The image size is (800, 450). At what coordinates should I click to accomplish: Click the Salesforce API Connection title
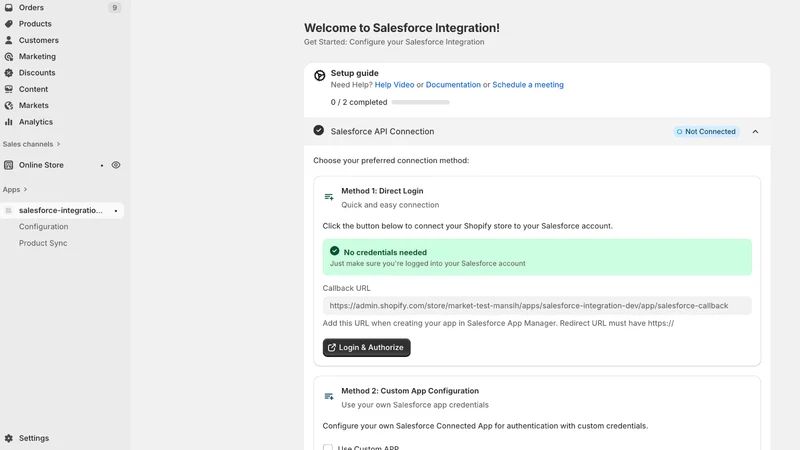point(382,132)
